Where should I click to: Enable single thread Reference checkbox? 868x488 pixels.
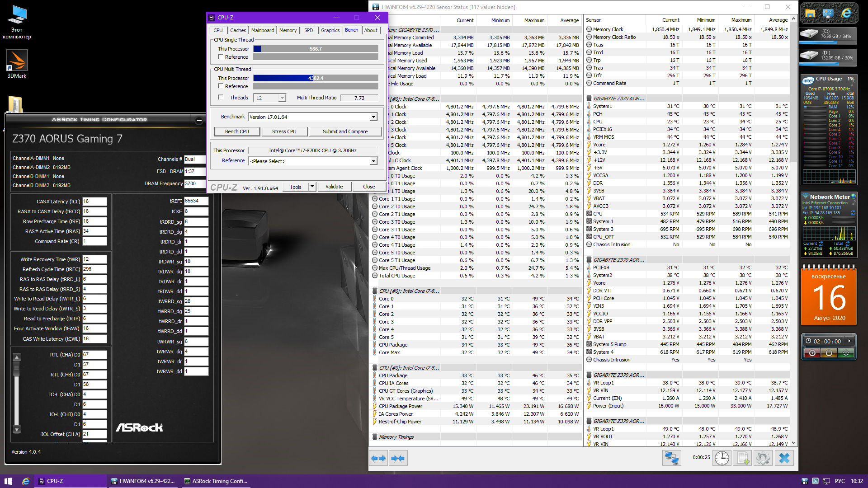point(221,57)
